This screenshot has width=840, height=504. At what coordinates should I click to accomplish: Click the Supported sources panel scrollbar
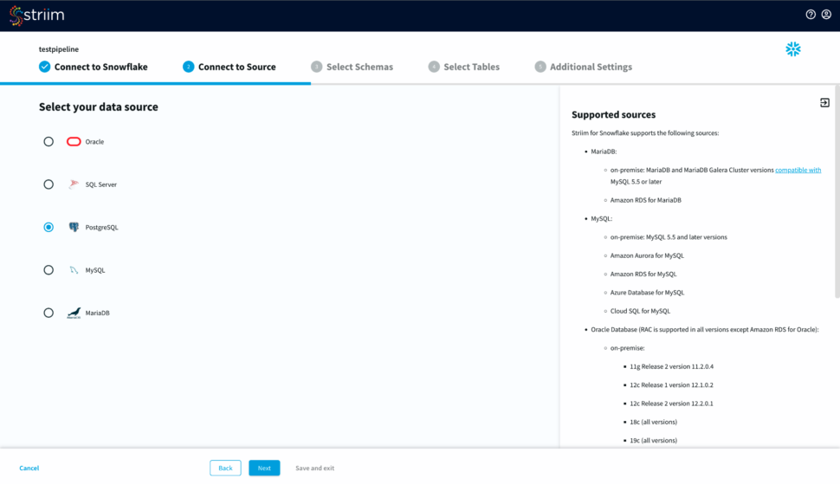click(836, 191)
